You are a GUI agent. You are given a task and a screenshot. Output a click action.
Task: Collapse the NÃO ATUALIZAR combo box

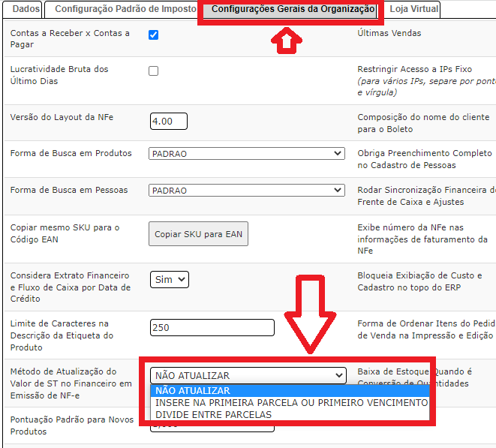click(248, 375)
